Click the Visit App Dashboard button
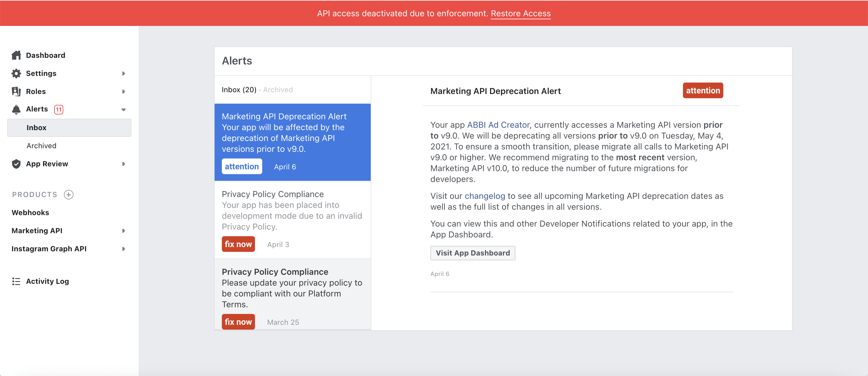 pyautogui.click(x=473, y=253)
